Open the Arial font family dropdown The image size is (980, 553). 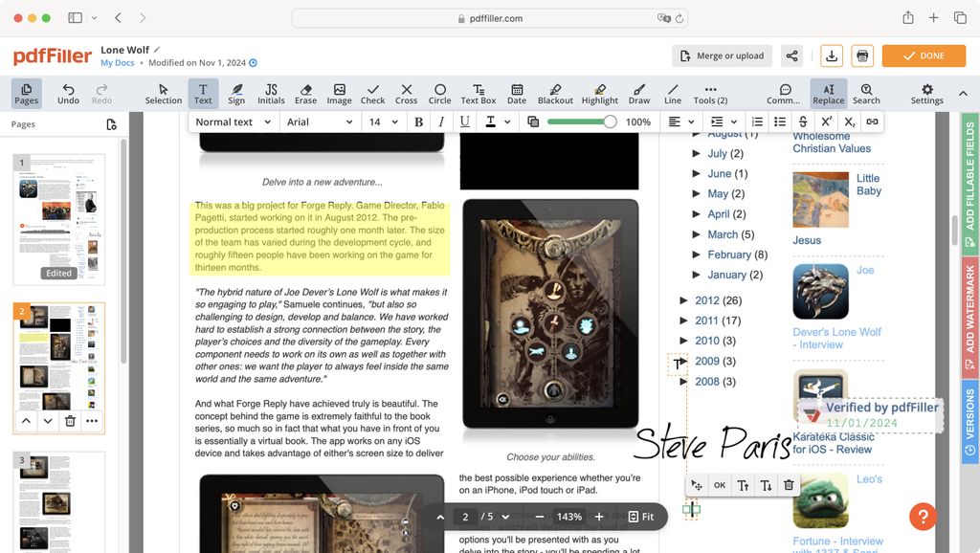(320, 122)
